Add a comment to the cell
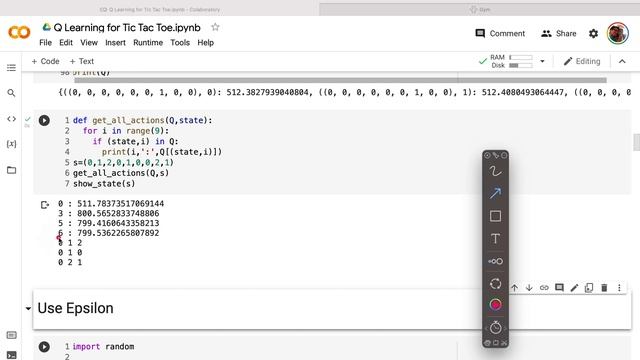Screen dimensions: 640x360 click(x=559, y=288)
